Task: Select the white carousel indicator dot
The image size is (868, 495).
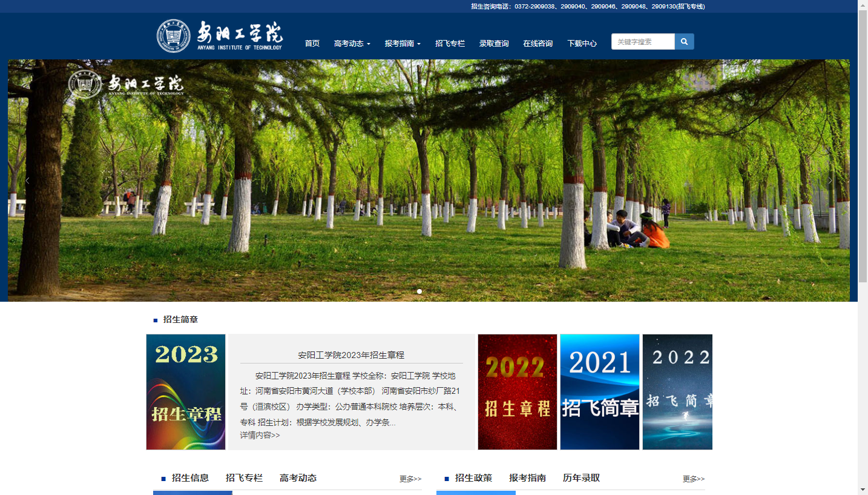Action: point(419,291)
